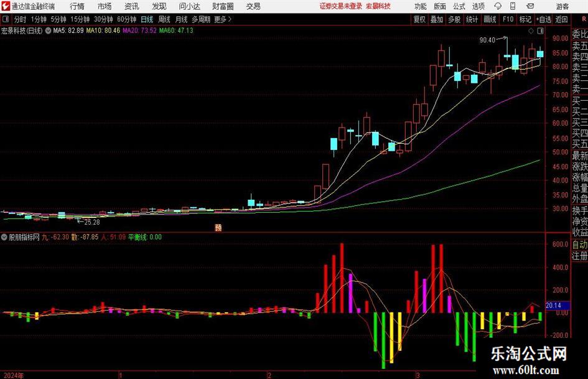Toggle right info panel icon near the diamond
The image size is (588, 379).
click(540, 31)
